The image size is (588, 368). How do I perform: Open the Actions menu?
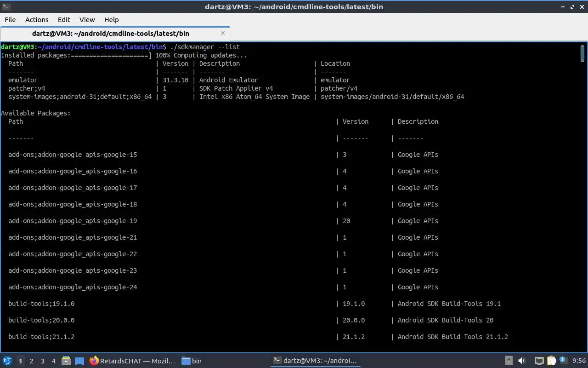click(x=37, y=19)
